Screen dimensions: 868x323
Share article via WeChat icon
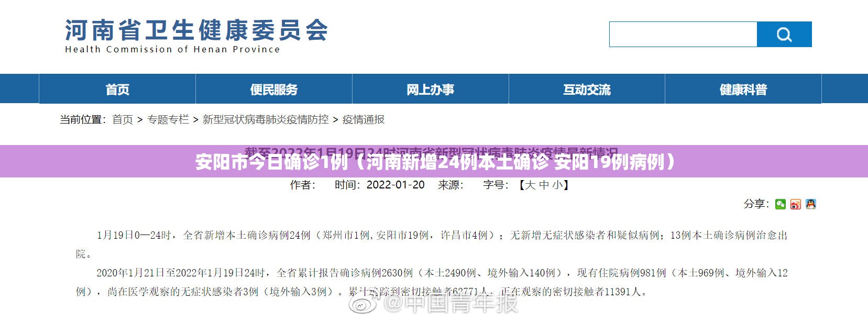781,204
